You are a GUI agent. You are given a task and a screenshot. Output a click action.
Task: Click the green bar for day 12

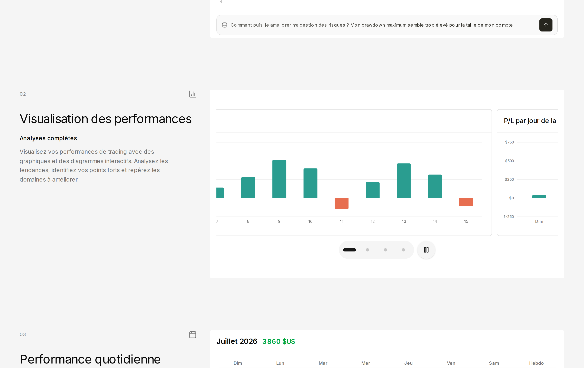372,190
